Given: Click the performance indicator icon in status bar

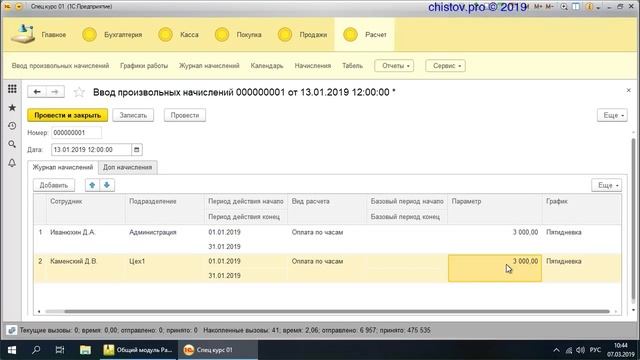Looking at the screenshot, I should click(11, 330).
